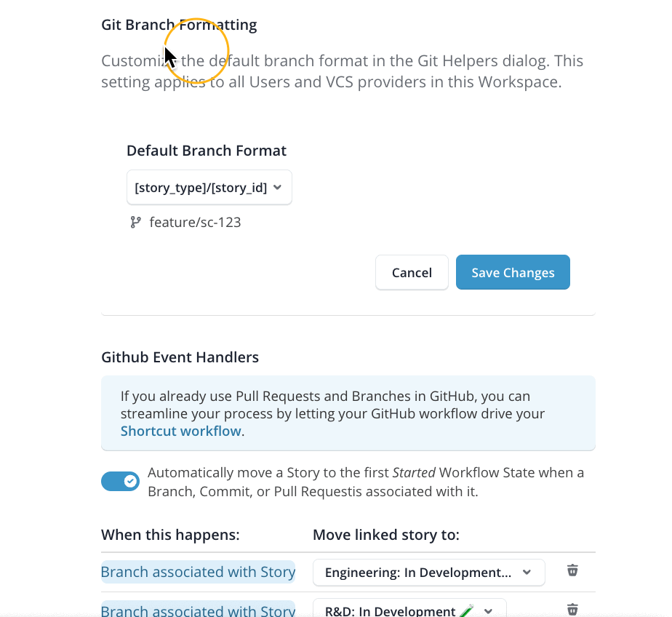The width and height of the screenshot is (672, 617).
Task: Click the feature/sc-123 branch preview text
Action: pyautogui.click(x=195, y=223)
